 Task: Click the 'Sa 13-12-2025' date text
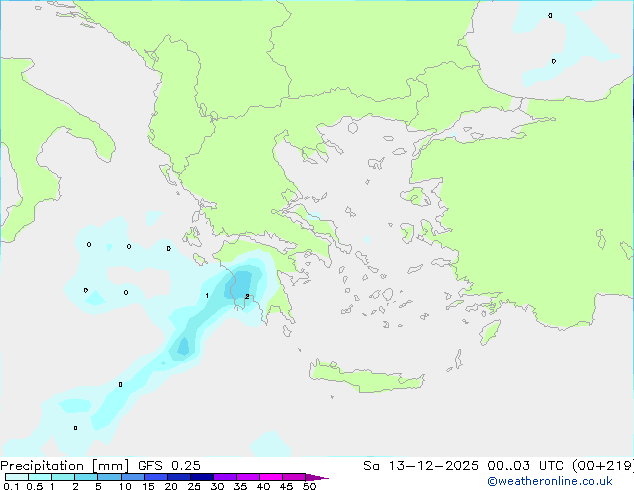pos(421,466)
